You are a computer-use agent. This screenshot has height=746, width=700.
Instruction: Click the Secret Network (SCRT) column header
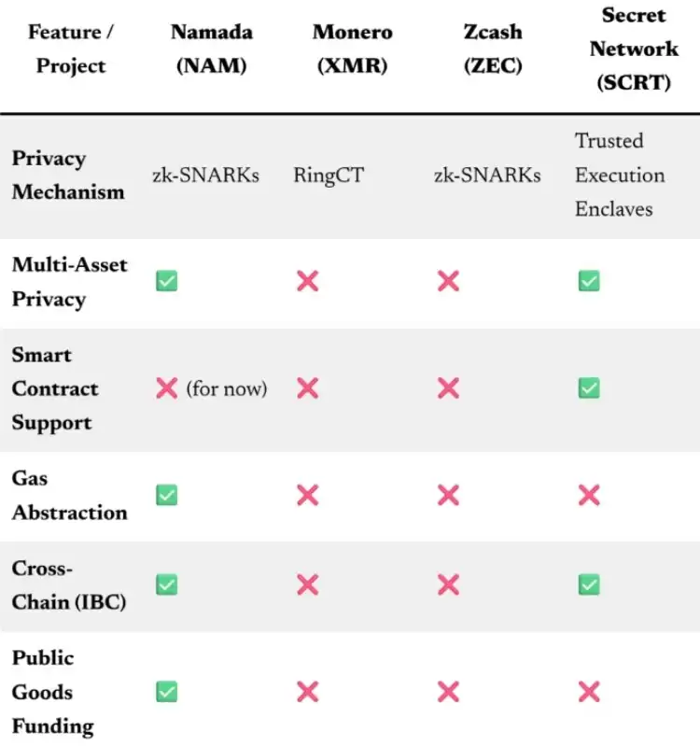634,49
